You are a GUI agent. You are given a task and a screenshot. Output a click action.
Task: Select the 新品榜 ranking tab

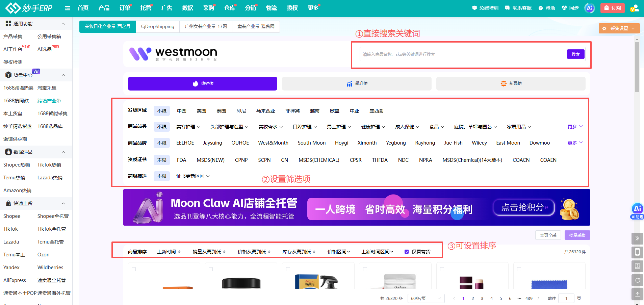[x=511, y=83]
